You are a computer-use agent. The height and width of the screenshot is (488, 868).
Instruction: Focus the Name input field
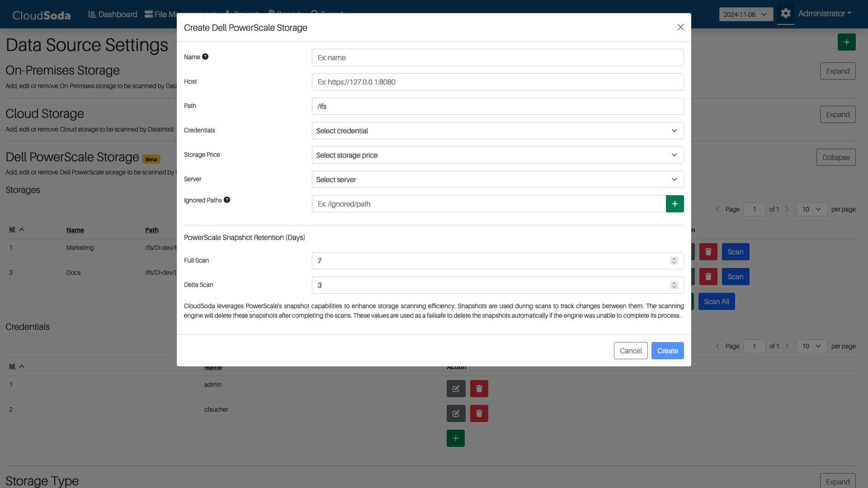[x=497, y=57]
